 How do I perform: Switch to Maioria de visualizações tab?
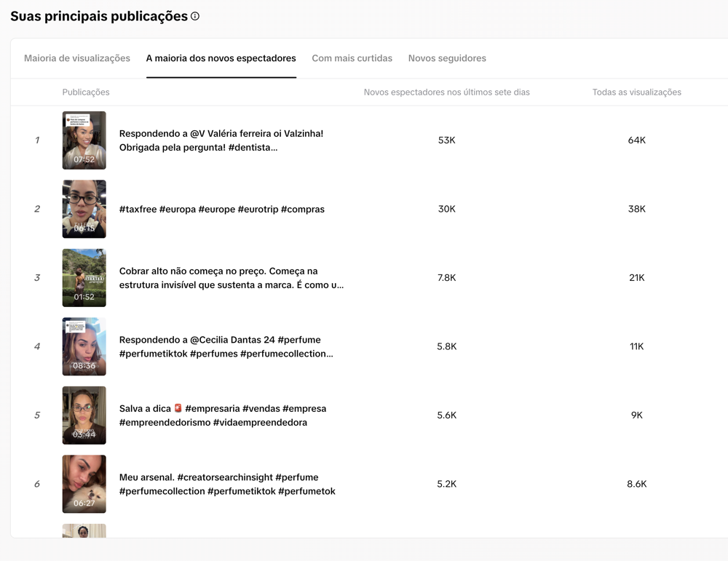(77, 58)
